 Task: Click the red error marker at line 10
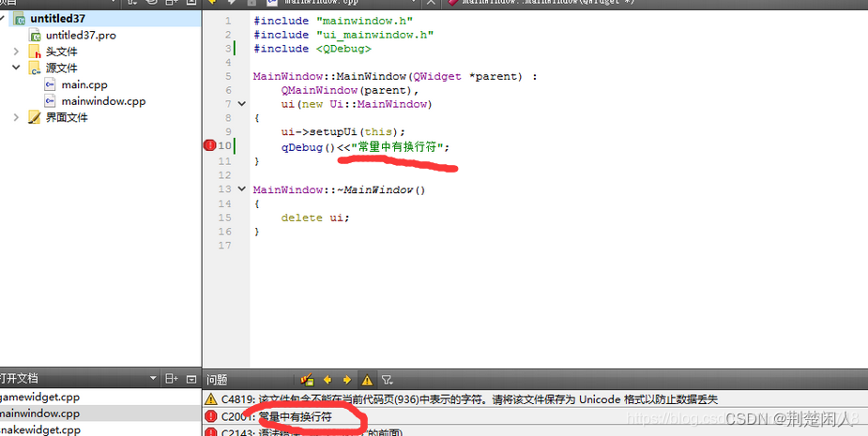pyautogui.click(x=210, y=146)
